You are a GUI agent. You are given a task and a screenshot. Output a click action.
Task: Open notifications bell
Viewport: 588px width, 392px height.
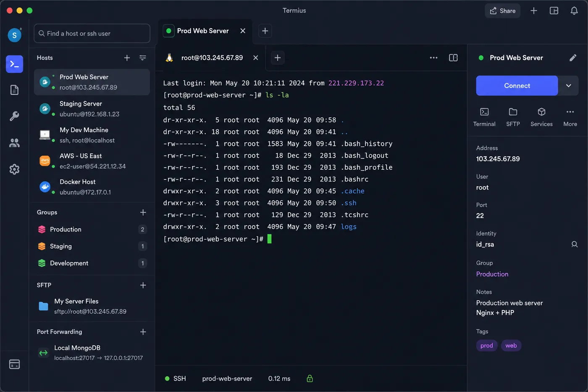574,11
